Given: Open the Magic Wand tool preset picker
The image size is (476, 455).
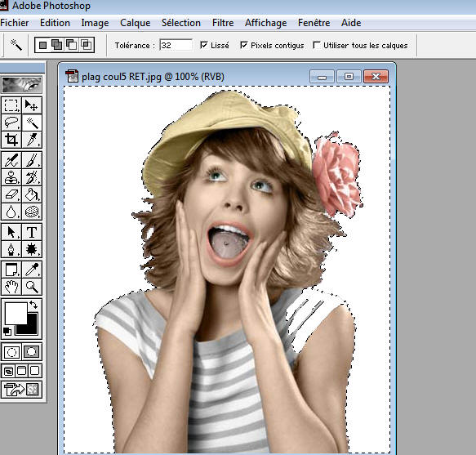Looking at the screenshot, I should click(16, 45).
